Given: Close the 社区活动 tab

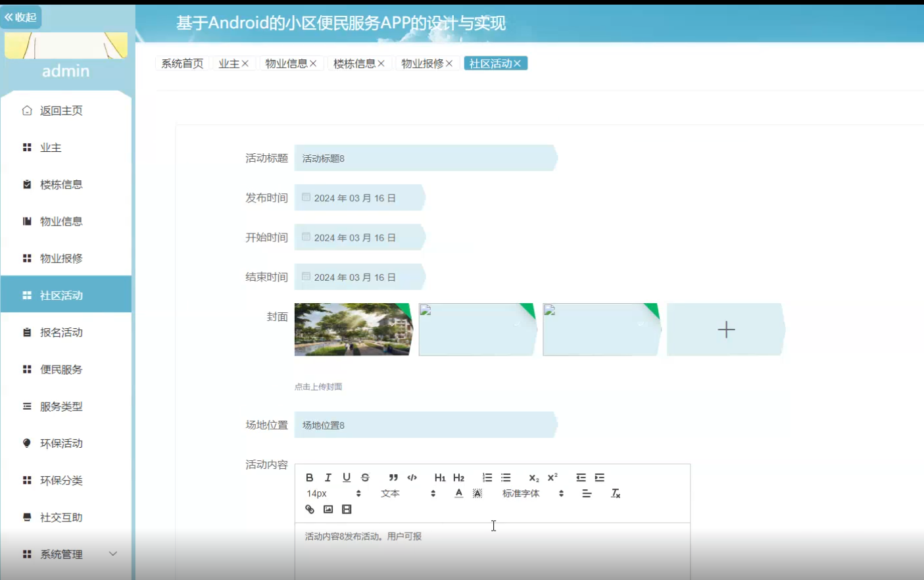Looking at the screenshot, I should (518, 63).
